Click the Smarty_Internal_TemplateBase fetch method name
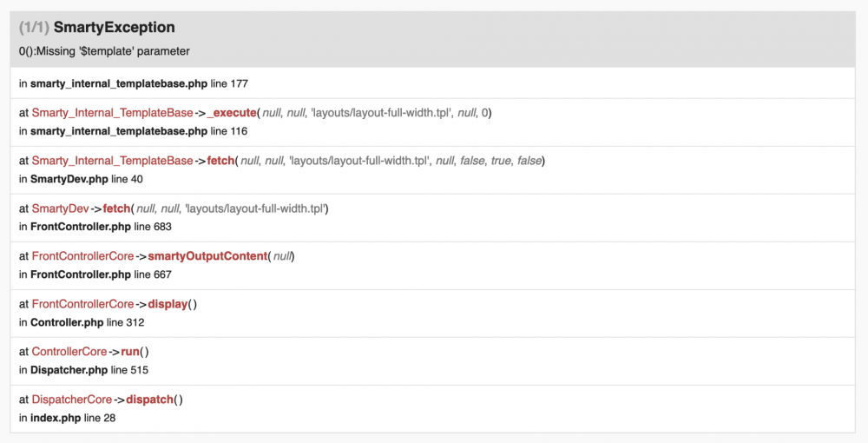This screenshot has height=443, width=868. (220, 161)
